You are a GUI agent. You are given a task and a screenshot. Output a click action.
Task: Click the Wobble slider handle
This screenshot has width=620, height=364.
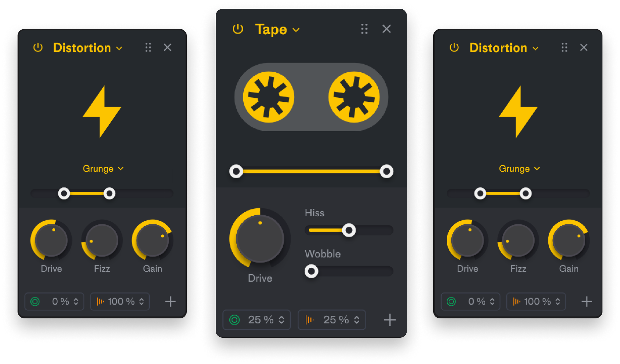click(x=311, y=271)
